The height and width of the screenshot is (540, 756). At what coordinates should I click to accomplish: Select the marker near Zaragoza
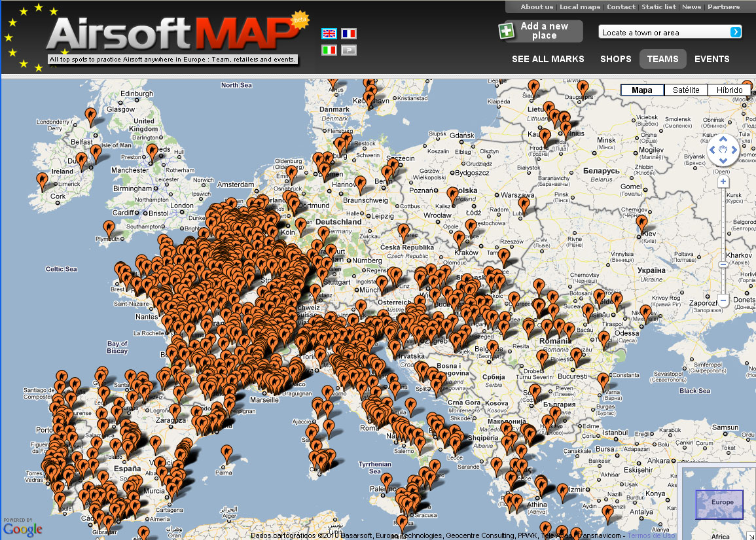click(x=175, y=412)
